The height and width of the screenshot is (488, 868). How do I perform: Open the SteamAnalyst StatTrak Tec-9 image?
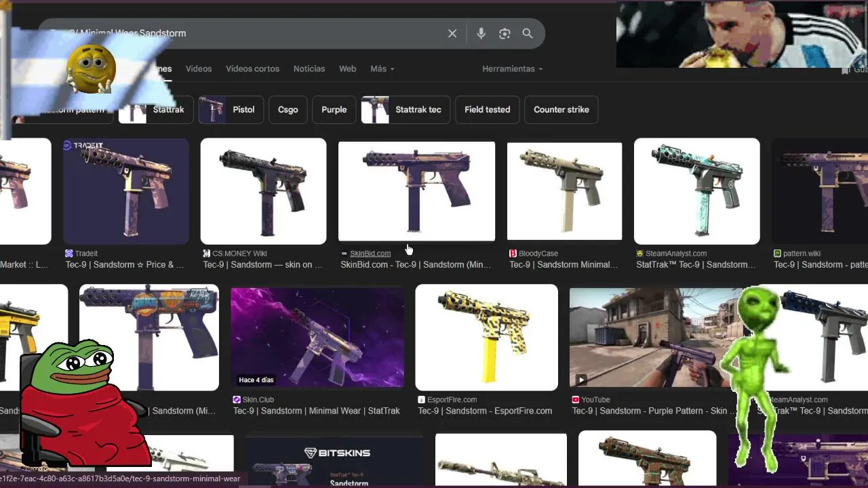pyautogui.click(x=697, y=191)
